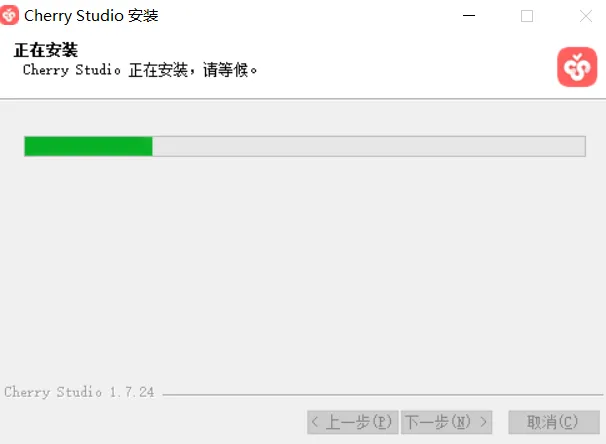Click the Cherry Studio 1.7.24 version label
The image size is (606, 444).
[79, 392]
